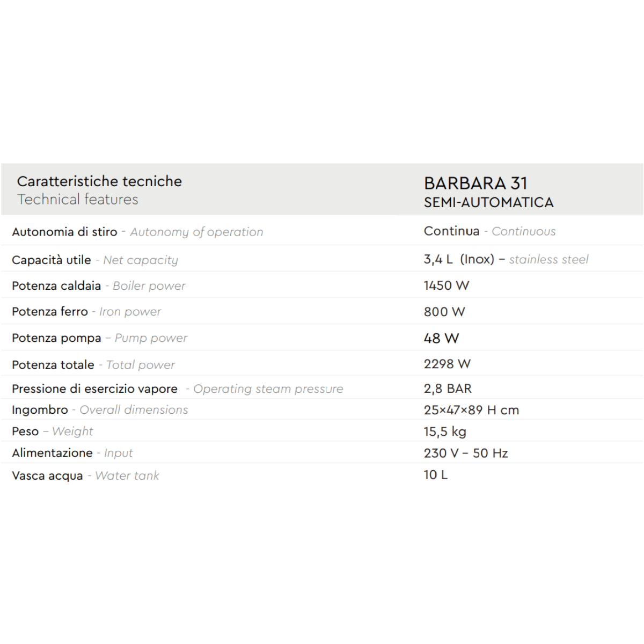Viewport: 644px width, 644px height.
Task: Select the 'Potenza totale' row label
Action: tap(53, 365)
